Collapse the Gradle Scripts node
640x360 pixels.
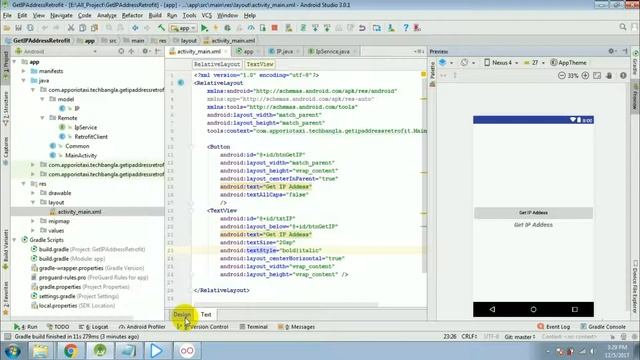pyautogui.click(x=15, y=240)
